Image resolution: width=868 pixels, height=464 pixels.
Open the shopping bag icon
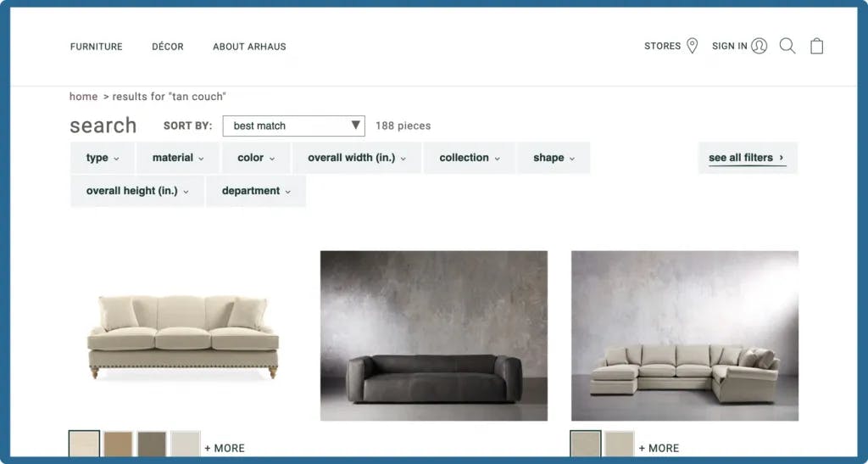[816, 46]
